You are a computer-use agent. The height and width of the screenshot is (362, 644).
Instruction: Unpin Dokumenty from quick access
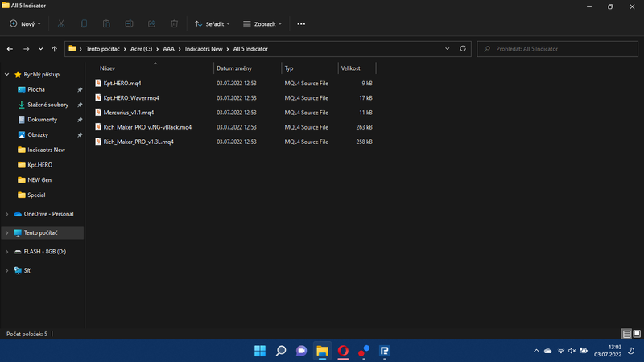tap(80, 120)
